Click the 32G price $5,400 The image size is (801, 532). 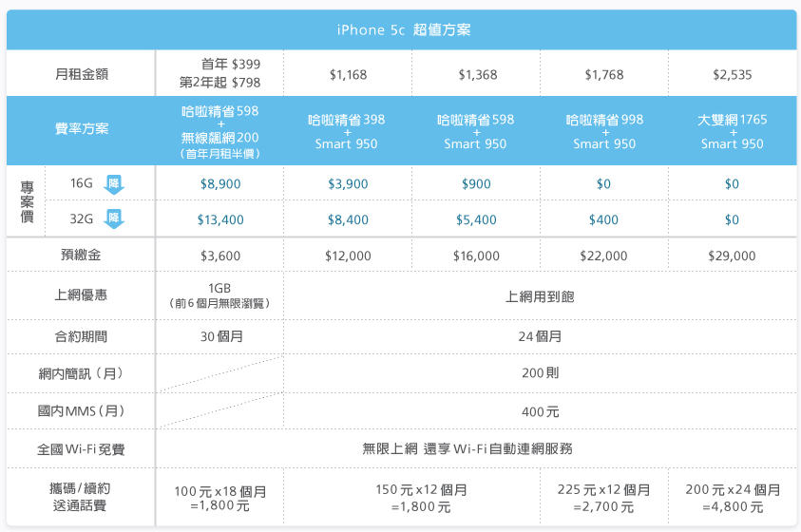click(x=476, y=219)
